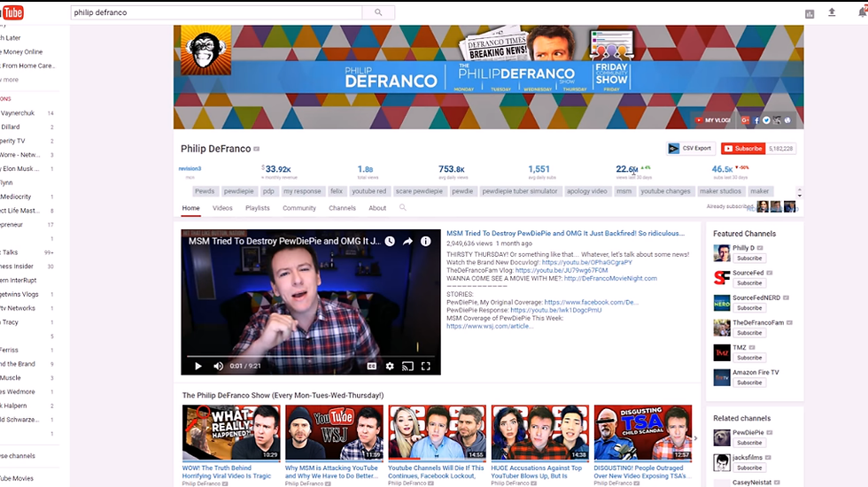This screenshot has height=487, width=868.
Task: Click the Facebook banner icon
Action: (x=756, y=120)
